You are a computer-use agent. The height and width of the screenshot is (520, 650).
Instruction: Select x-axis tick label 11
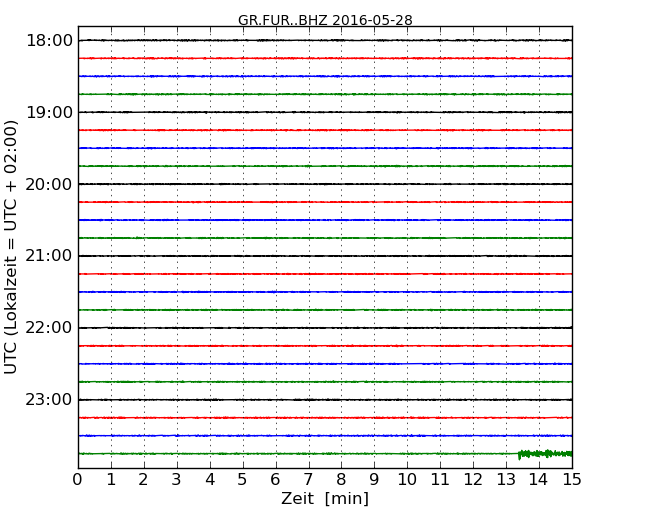[x=440, y=479]
